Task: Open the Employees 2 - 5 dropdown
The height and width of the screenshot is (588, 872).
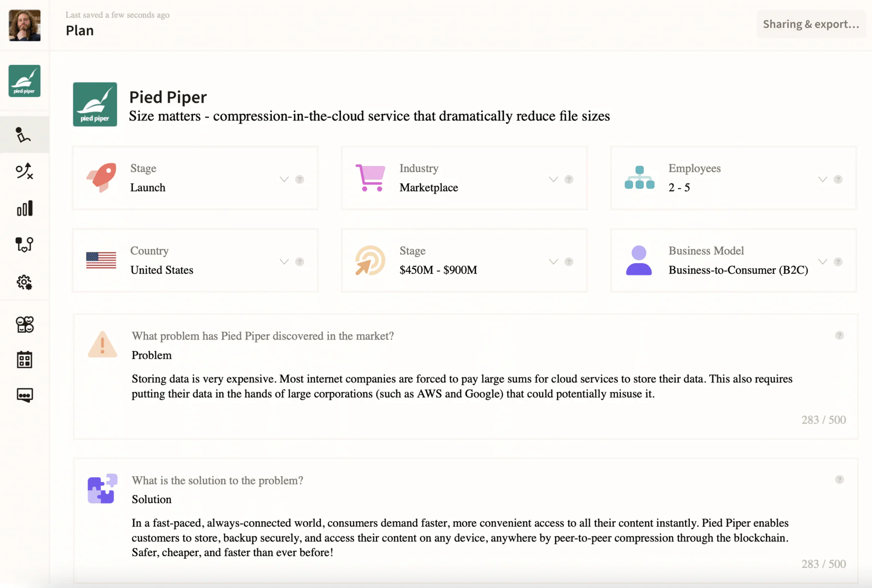Action: pyautogui.click(x=823, y=180)
